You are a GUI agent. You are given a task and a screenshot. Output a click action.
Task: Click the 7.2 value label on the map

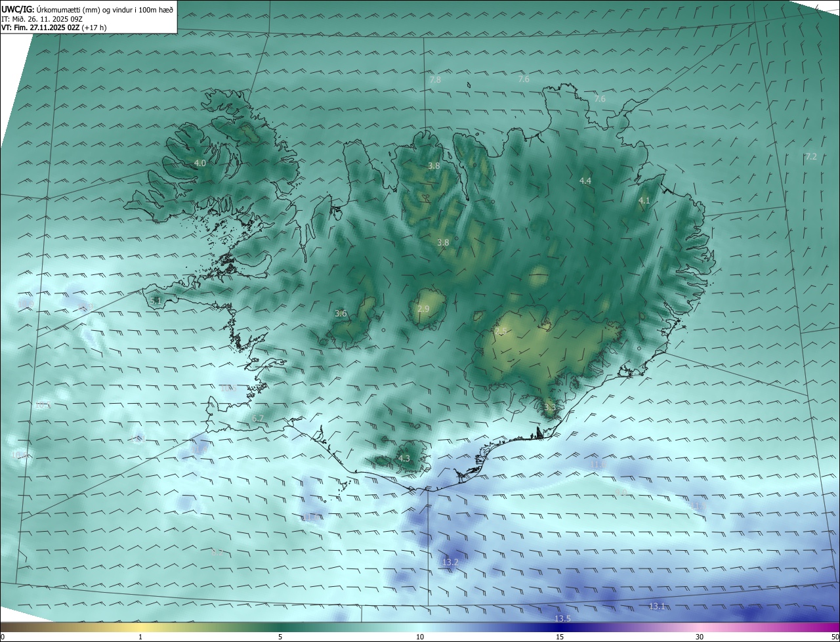(811, 157)
